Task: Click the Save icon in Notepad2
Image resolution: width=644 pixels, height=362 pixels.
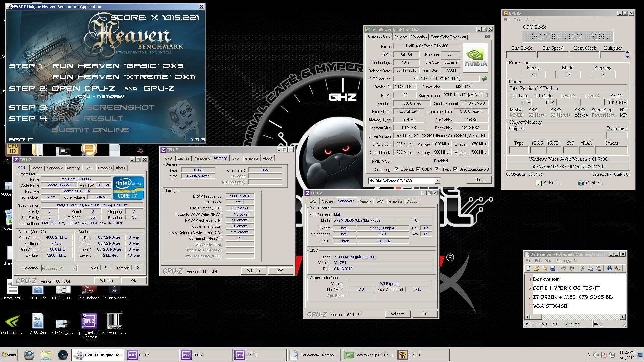Action: point(553,268)
